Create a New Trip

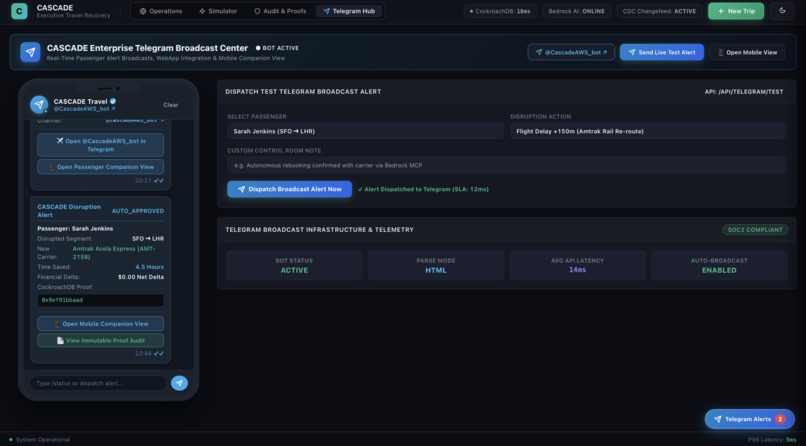(736, 11)
